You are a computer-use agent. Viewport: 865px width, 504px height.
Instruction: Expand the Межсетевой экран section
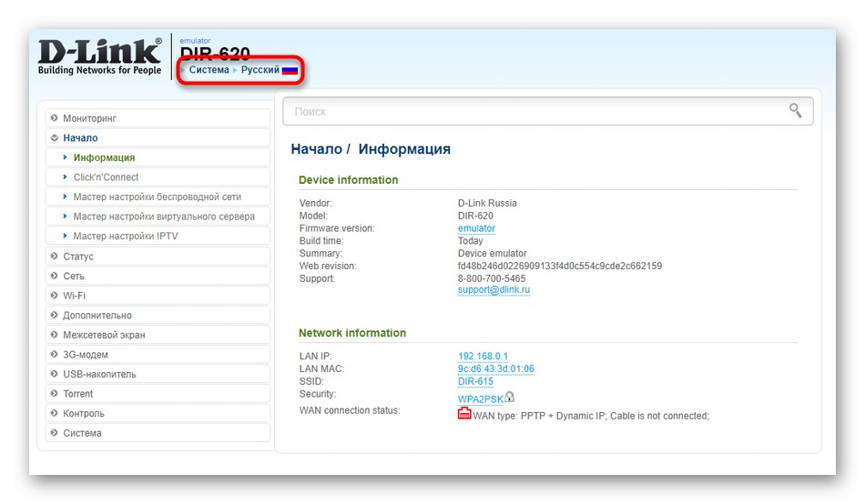(158, 335)
